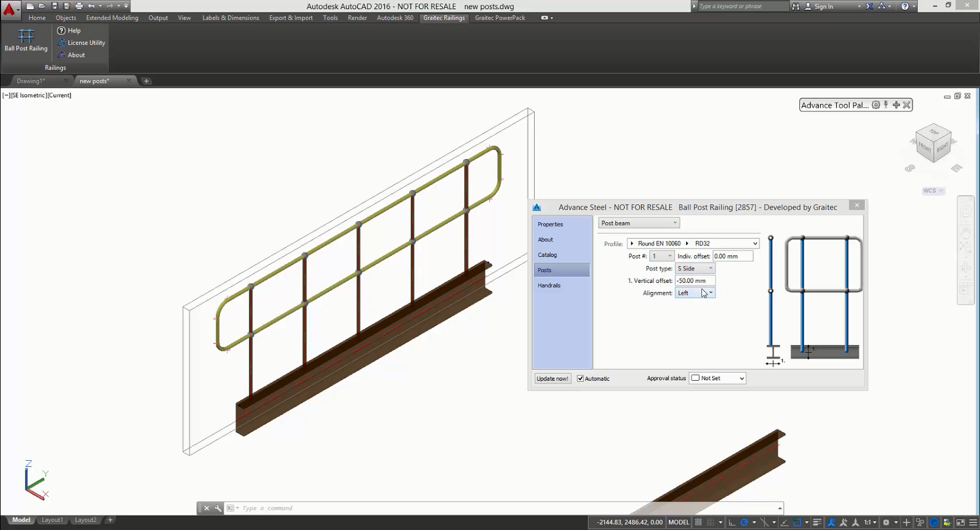Click the annotation monitor plus icon
980x530 pixels.
(907, 522)
